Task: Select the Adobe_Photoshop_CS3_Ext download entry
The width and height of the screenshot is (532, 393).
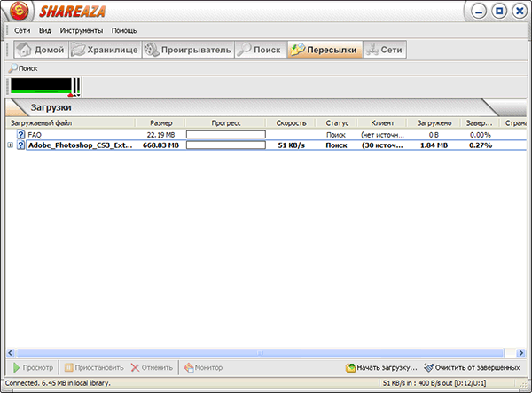Action: click(266, 145)
